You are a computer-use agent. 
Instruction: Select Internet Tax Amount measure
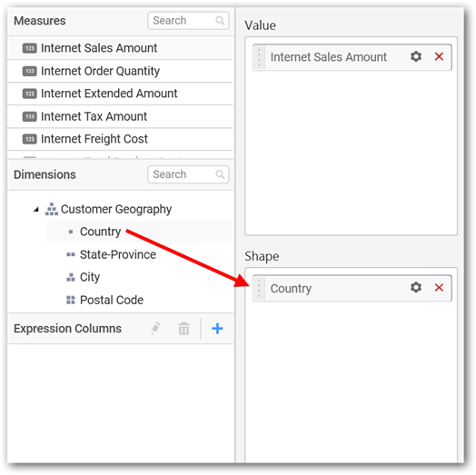point(120,116)
